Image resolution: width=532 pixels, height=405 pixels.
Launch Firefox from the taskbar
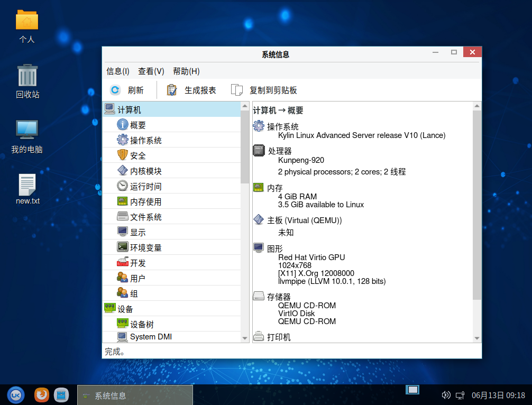42,395
